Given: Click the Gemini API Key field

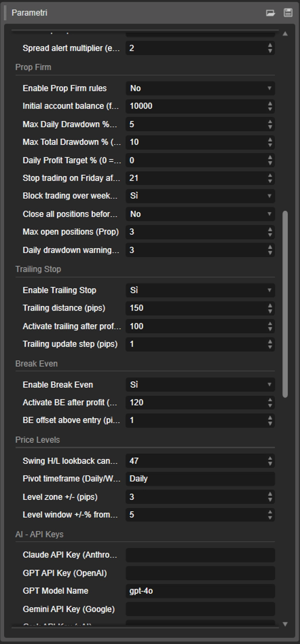Looking at the screenshot, I should click(200, 609).
